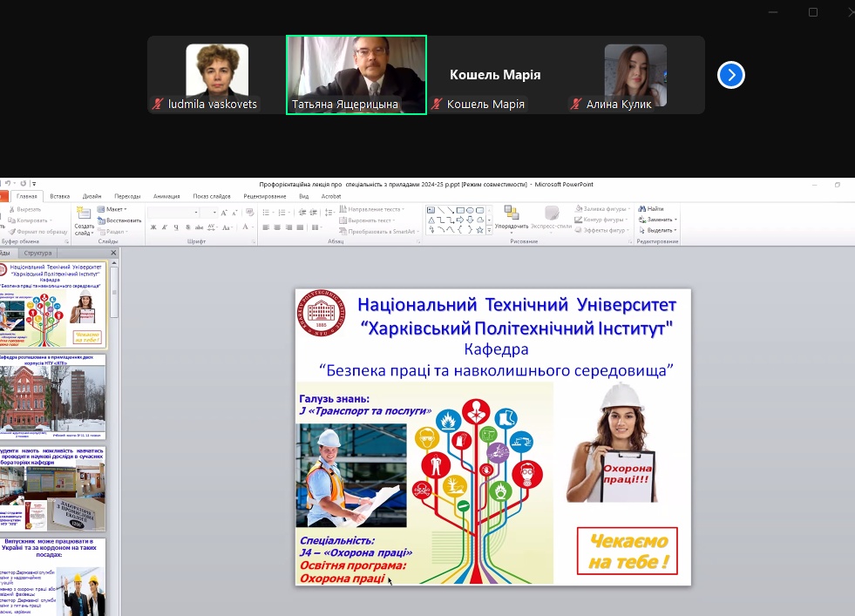The image size is (855, 616).
Task: Click the Find (Найти) binoculars button
Action: point(651,209)
